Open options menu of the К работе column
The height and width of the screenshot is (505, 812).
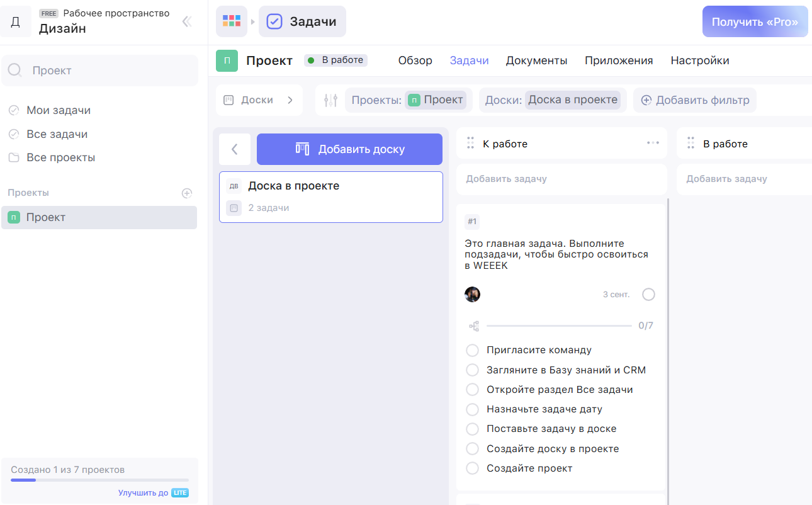tap(653, 143)
